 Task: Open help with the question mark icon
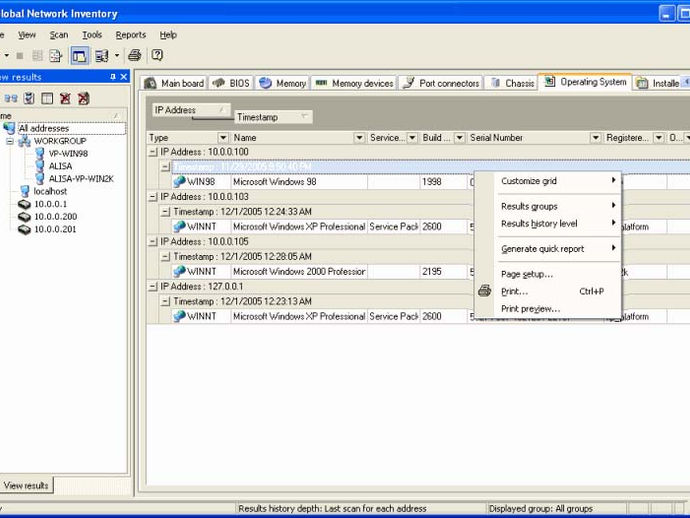click(x=157, y=55)
